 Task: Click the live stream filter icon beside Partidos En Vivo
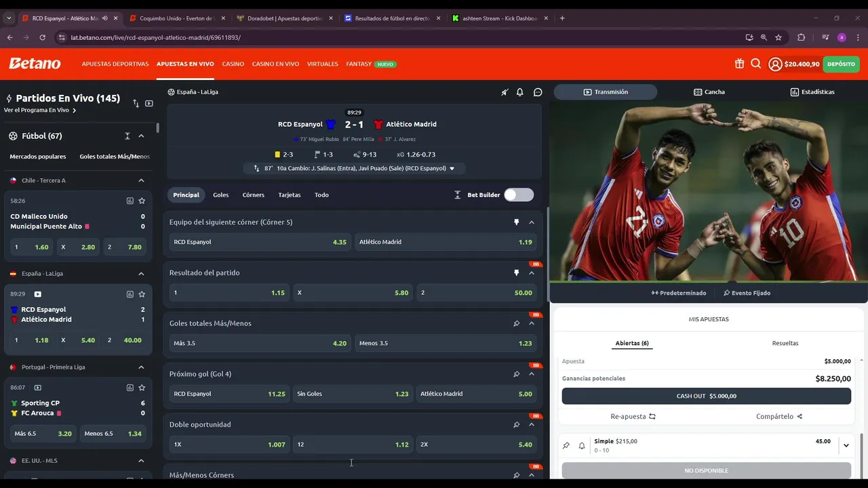point(149,104)
